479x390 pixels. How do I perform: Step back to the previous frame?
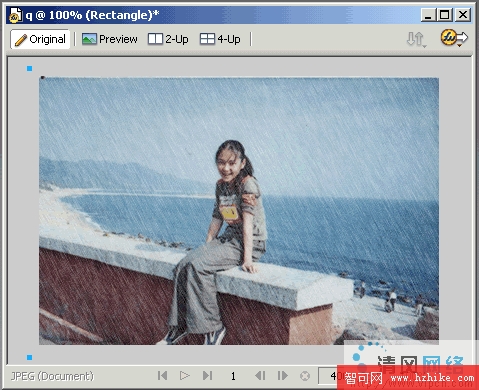coord(260,376)
